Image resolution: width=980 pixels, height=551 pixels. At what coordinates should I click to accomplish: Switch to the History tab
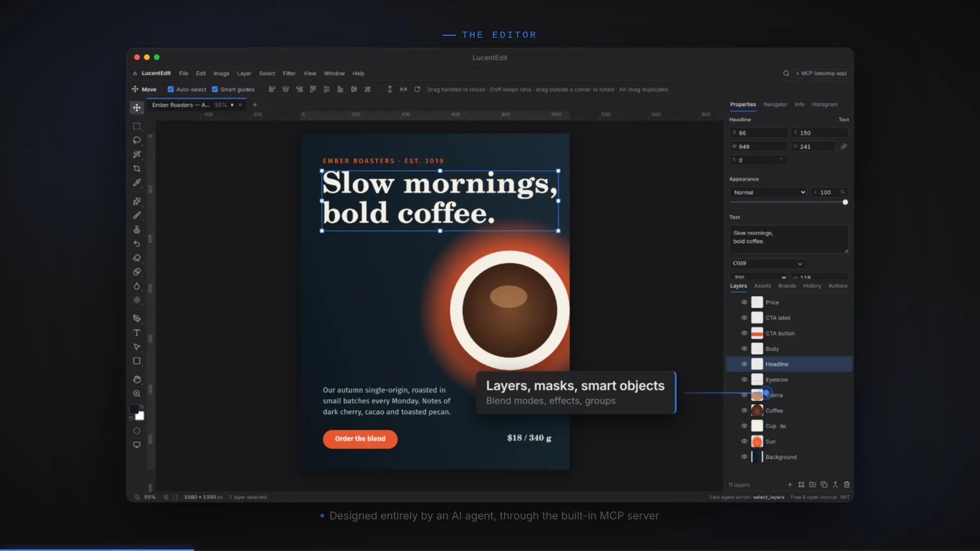(812, 286)
